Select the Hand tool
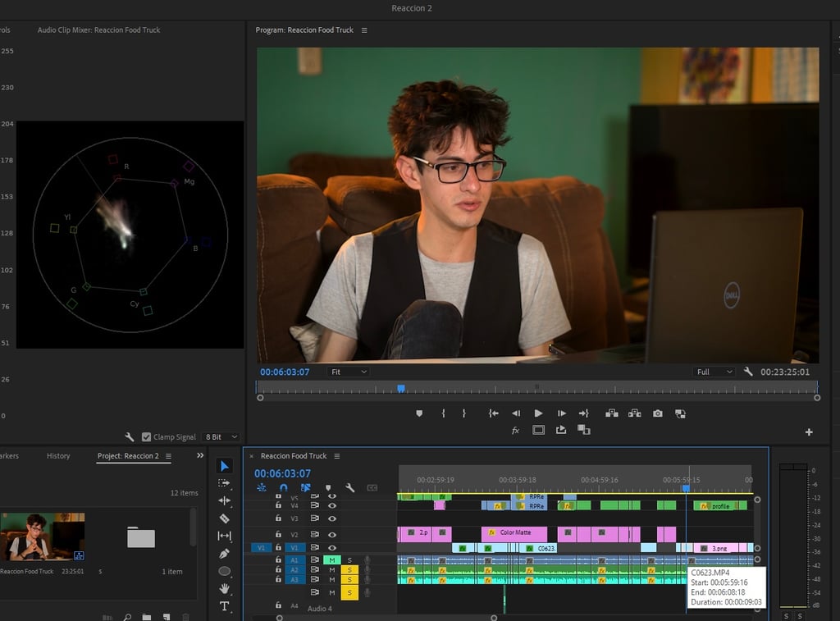The image size is (840, 621). (225, 588)
